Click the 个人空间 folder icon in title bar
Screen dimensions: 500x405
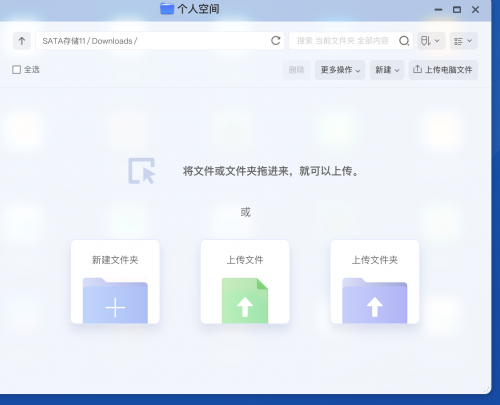[x=167, y=9]
